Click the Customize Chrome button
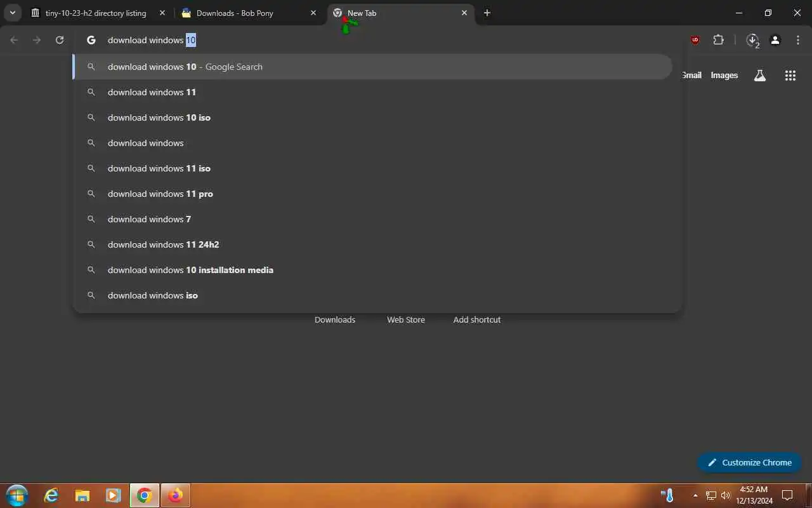This screenshot has height=508, width=812. click(749, 462)
